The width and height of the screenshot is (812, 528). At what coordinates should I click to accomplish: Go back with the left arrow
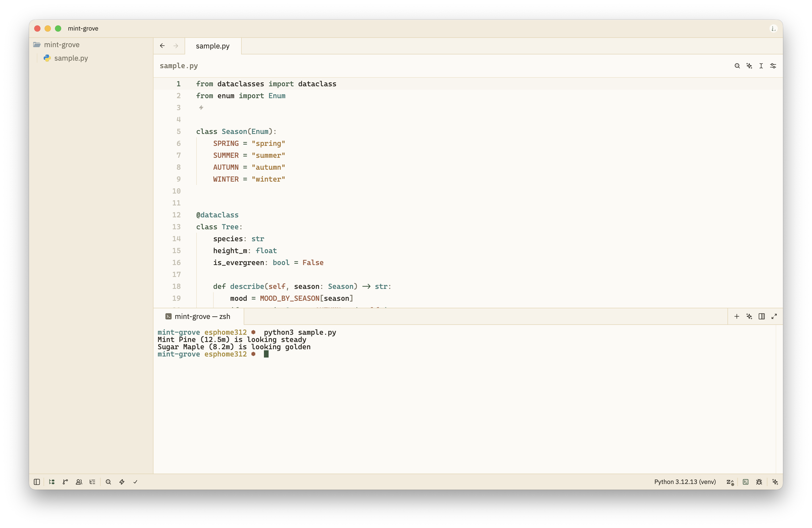(x=162, y=46)
